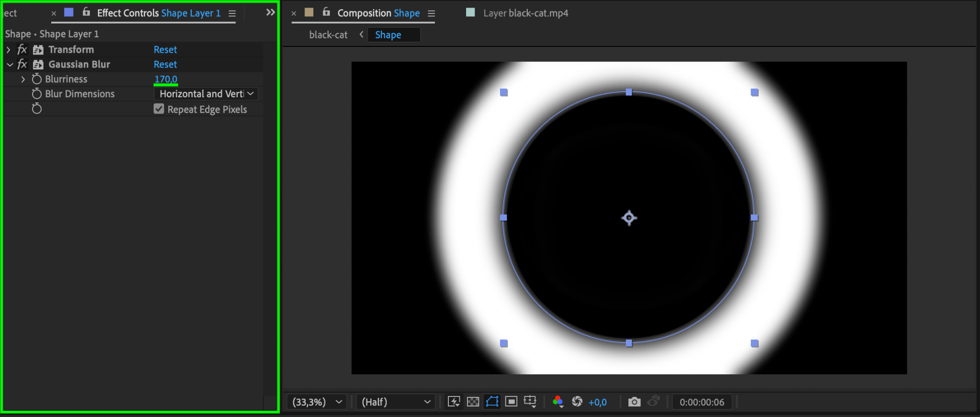Toggle the transparency grid icon
The height and width of the screenshot is (417, 980).
(x=473, y=402)
